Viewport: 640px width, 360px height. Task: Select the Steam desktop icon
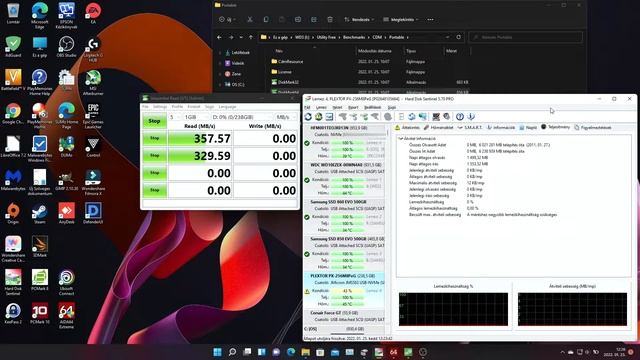(x=40, y=213)
